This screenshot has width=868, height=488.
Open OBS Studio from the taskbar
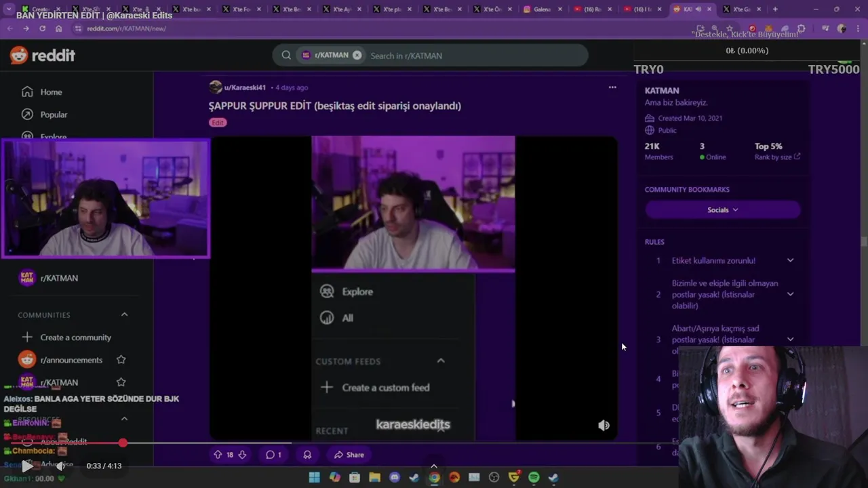(x=494, y=477)
